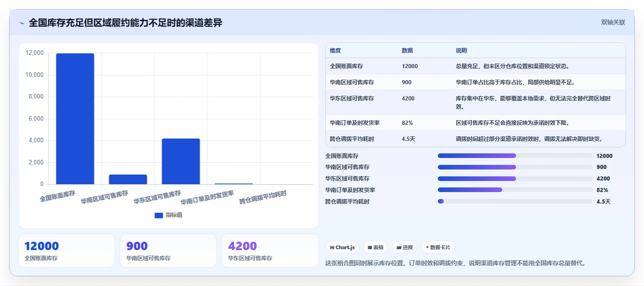Click the summary sentence under the chips

pyautogui.click(x=455, y=263)
